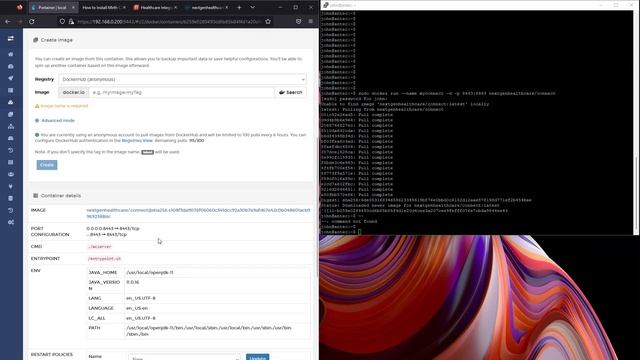The image size is (640, 360).
Task: Open Networks sitemap icon in sidebar
Action: click(x=11, y=126)
